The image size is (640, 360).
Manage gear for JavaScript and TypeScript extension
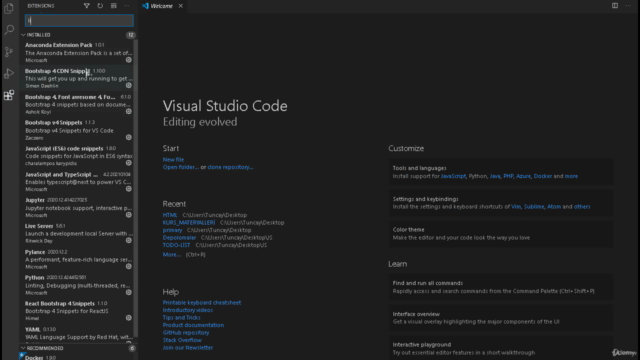pyautogui.click(x=129, y=189)
